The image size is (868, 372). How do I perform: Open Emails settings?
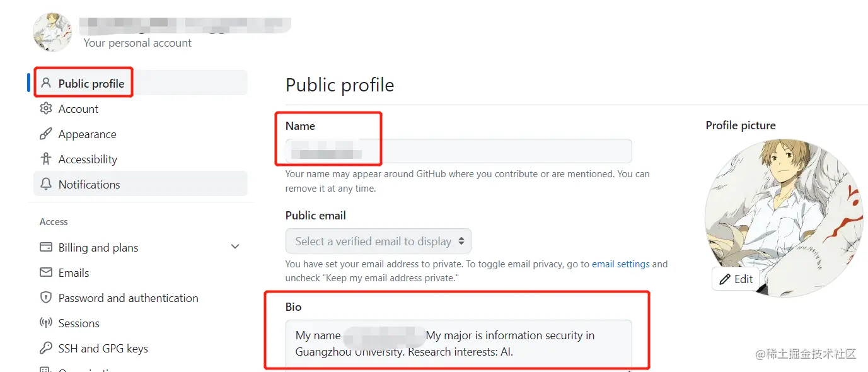[141, 272]
